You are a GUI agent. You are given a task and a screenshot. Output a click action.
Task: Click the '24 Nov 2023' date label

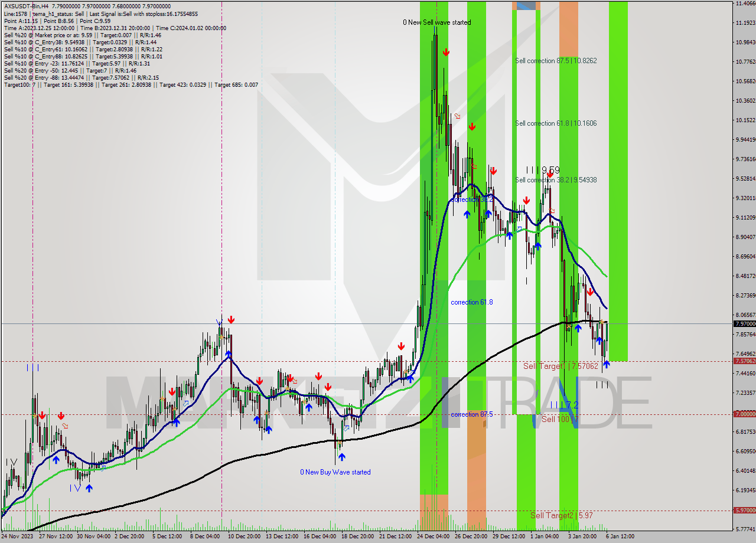coord(18,537)
